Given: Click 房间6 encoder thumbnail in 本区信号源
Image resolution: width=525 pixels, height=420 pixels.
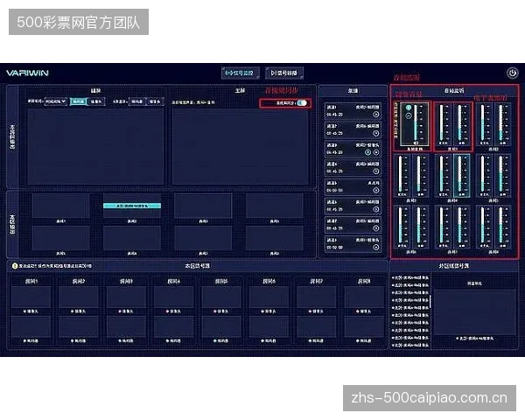Looking at the screenshot, I should coord(269,326).
